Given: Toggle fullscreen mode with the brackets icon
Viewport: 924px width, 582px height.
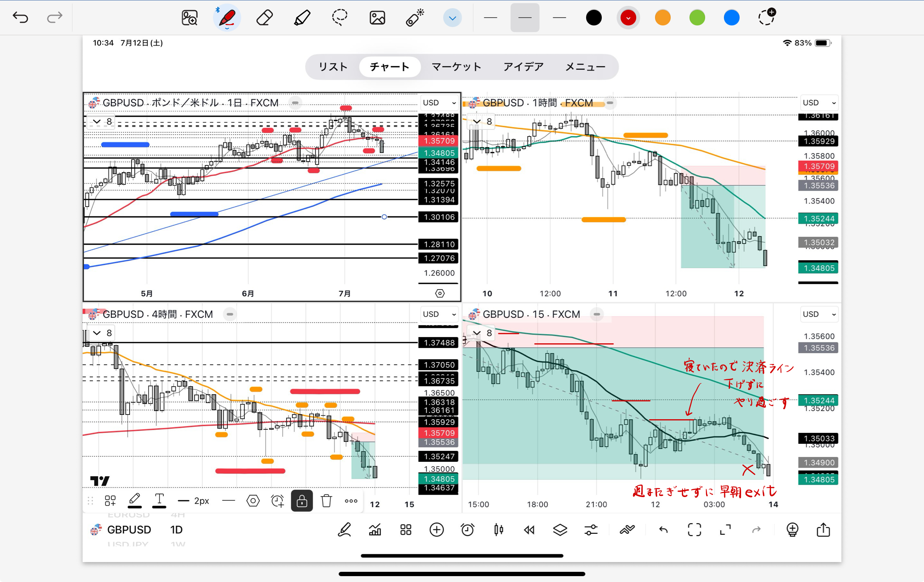Looking at the screenshot, I should pyautogui.click(x=695, y=530).
